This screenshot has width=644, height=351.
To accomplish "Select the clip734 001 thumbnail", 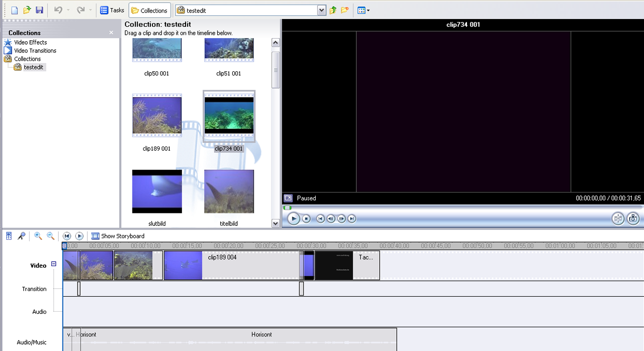I will pyautogui.click(x=229, y=115).
